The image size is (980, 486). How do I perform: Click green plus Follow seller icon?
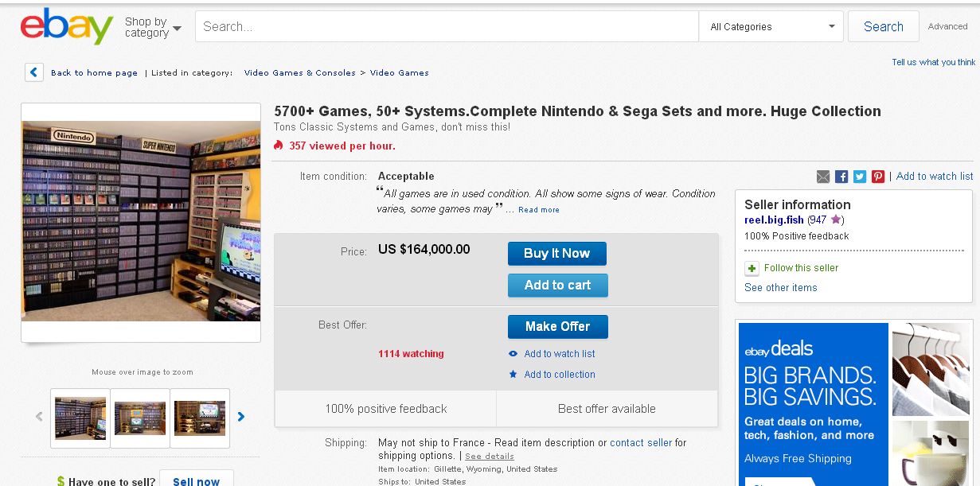(x=752, y=269)
